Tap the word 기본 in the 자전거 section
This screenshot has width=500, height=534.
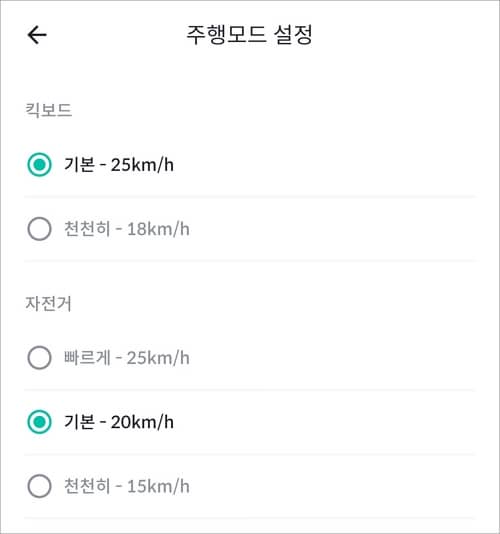click(79, 422)
